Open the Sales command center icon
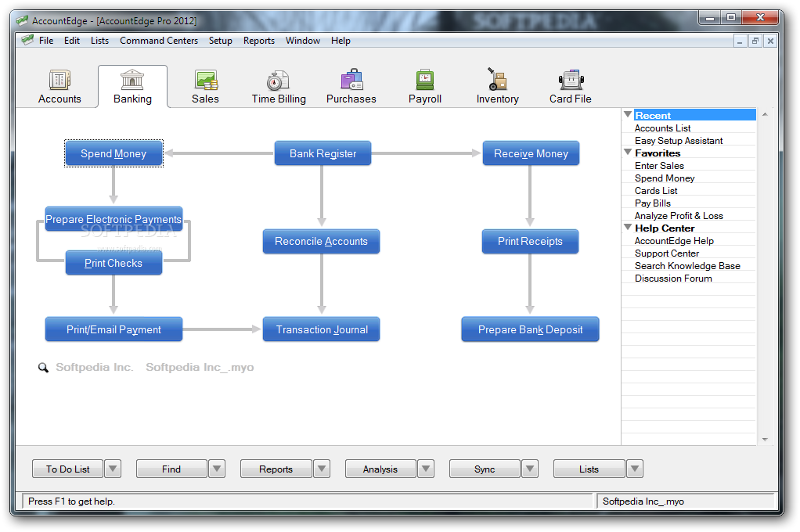Screen dimensions: 800x532 [x=206, y=80]
